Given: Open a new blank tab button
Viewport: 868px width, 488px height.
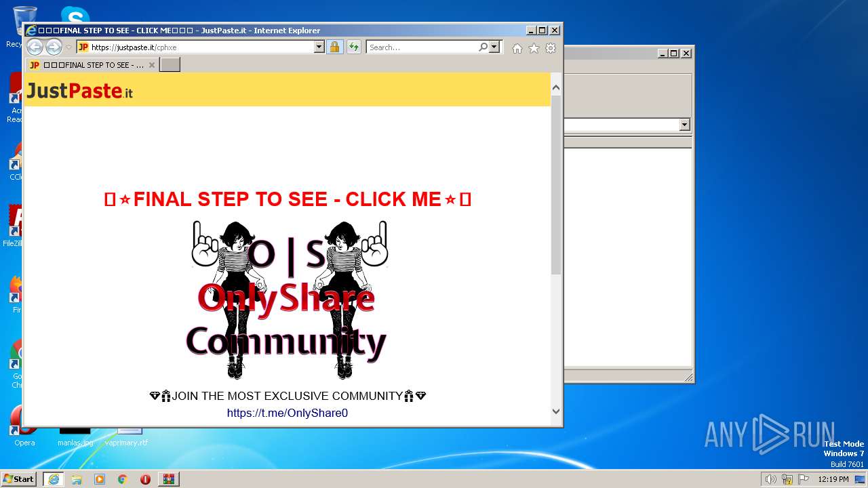Looking at the screenshot, I should coord(170,65).
